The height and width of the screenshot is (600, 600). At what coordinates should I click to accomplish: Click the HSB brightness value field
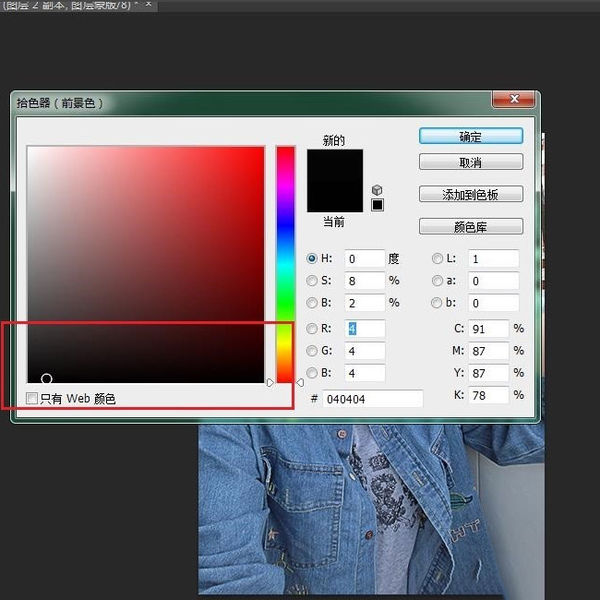point(365,303)
